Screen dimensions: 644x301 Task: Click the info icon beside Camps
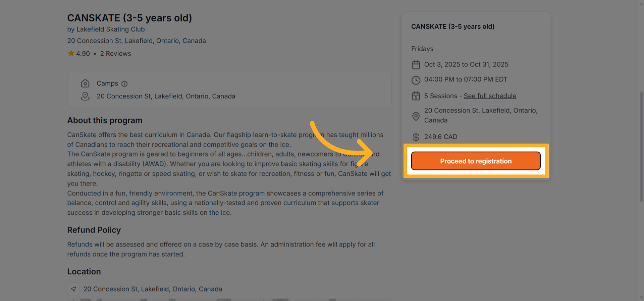coord(124,84)
